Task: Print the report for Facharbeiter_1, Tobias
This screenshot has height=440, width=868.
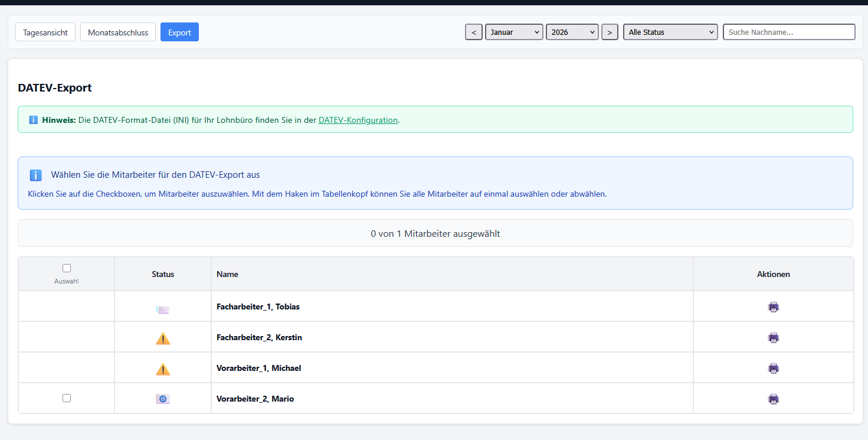Action: pyautogui.click(x=773, y=307)
